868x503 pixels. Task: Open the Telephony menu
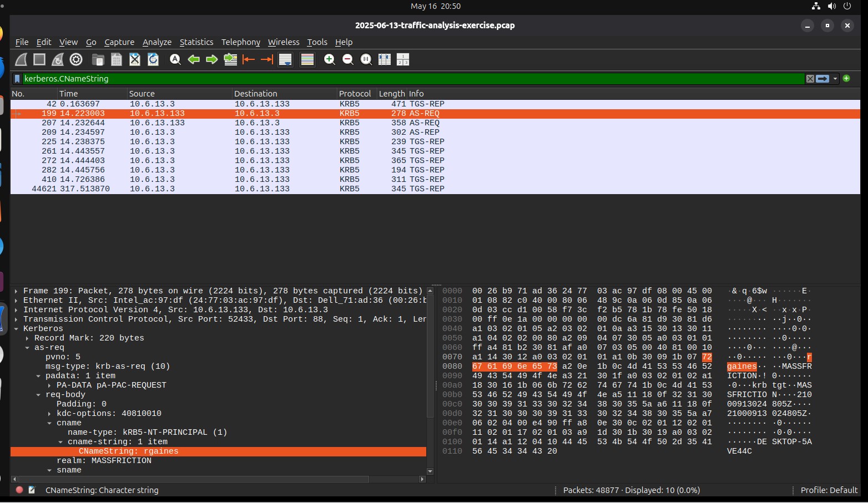[240, 42]
